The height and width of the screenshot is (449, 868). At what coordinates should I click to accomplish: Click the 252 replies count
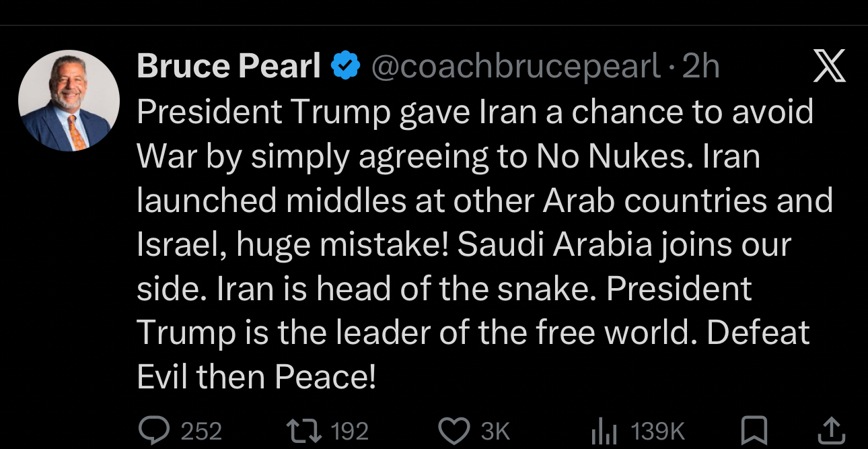[201, 431]
